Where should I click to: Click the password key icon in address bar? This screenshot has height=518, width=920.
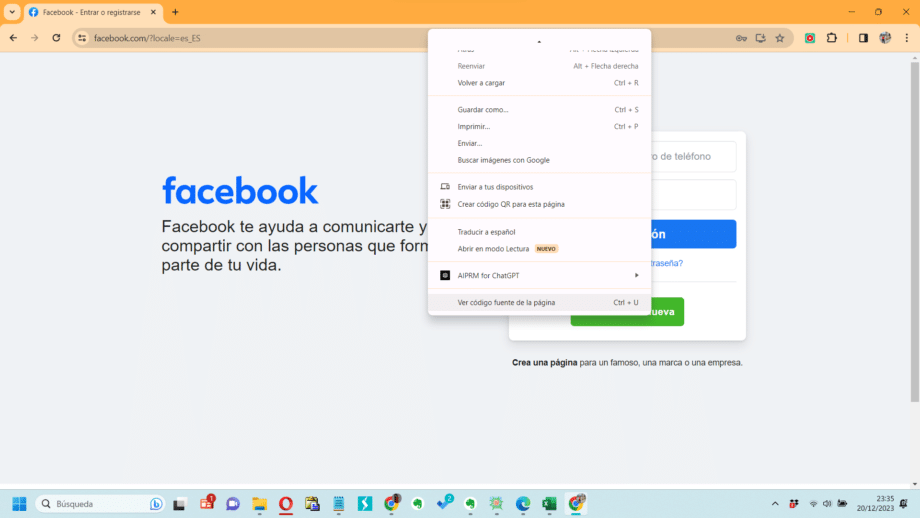pyautogui.click(x=741, y=38)
